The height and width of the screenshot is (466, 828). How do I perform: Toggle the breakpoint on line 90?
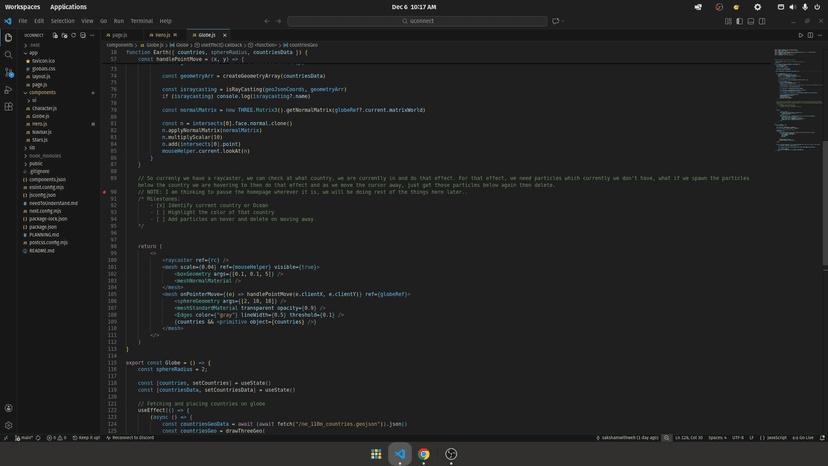click(104, 191)
